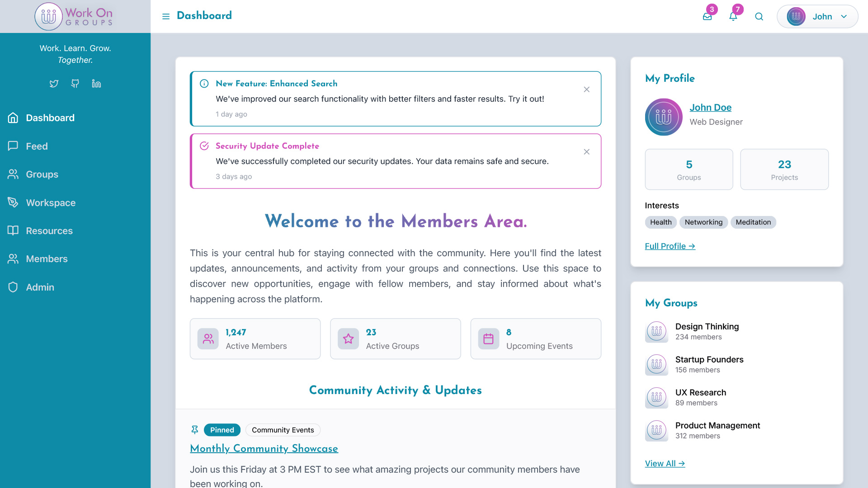Click the GitHub icon in sidebar
868x488 pixels.
[x=75, y=84]
